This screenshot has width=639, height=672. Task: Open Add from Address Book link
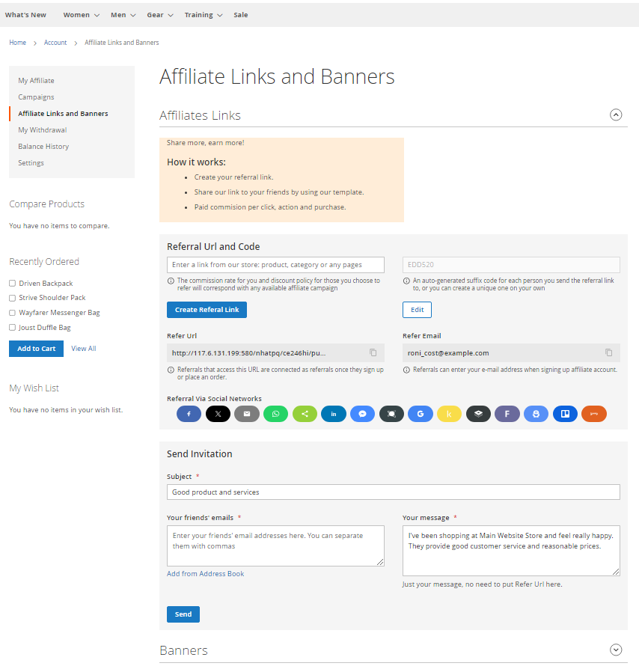click(x=205, y=574)
